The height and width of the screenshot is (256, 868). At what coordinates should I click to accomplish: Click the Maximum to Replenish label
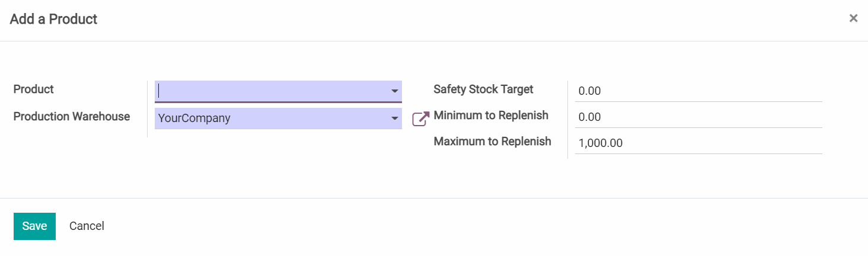(x=492, y=142)
